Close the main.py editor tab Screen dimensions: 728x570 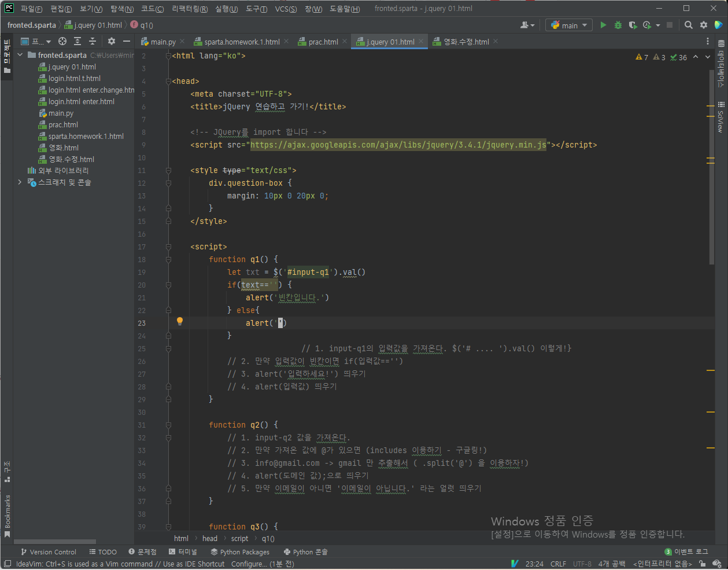pyautogui.click(x=182, y=41)
